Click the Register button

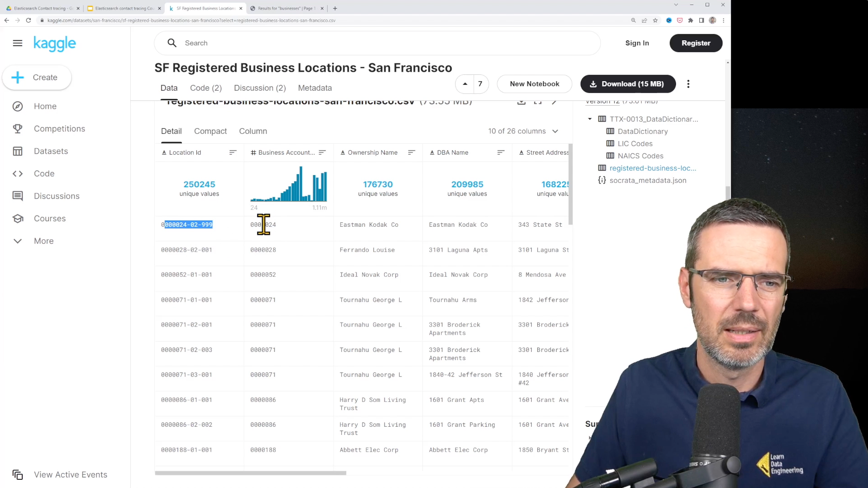696,43
